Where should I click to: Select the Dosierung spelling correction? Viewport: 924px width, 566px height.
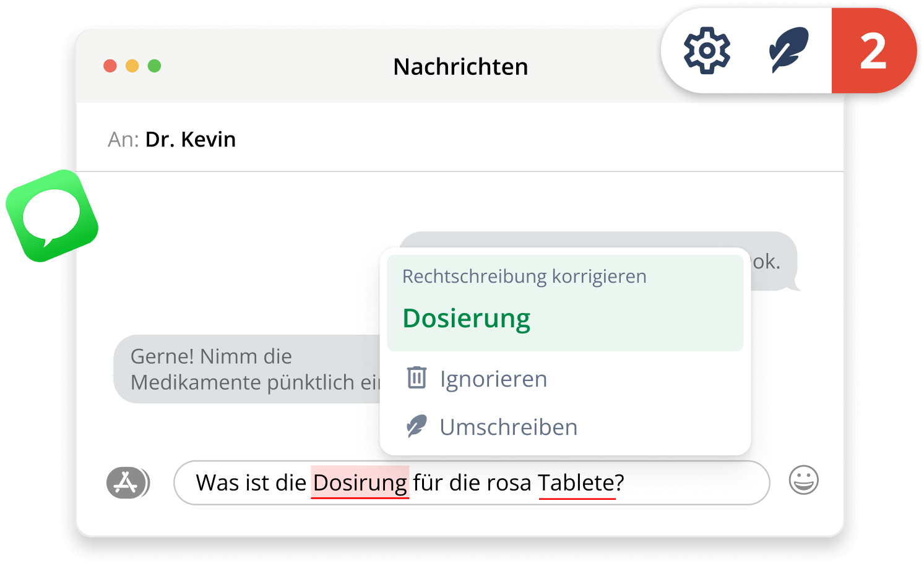[x=466, y=317]
